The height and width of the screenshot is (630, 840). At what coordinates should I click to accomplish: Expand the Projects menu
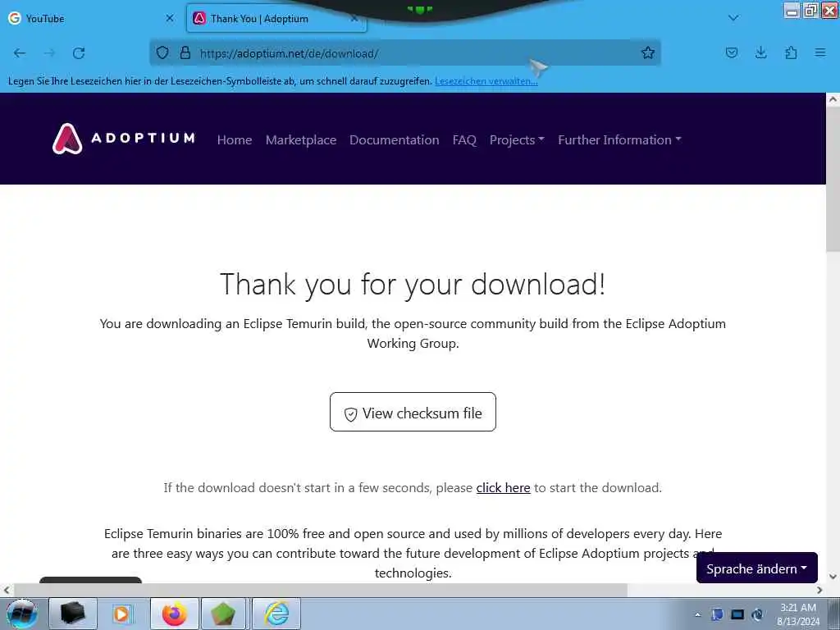click(517, 139)
